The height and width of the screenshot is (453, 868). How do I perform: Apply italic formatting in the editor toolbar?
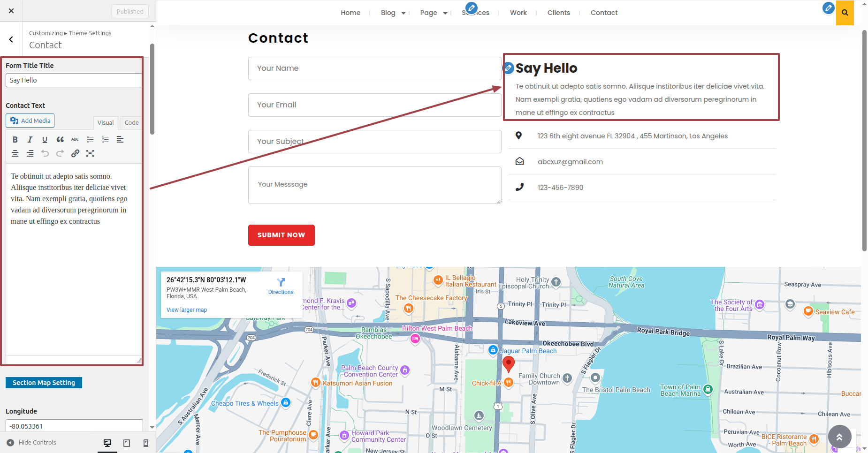30,140
